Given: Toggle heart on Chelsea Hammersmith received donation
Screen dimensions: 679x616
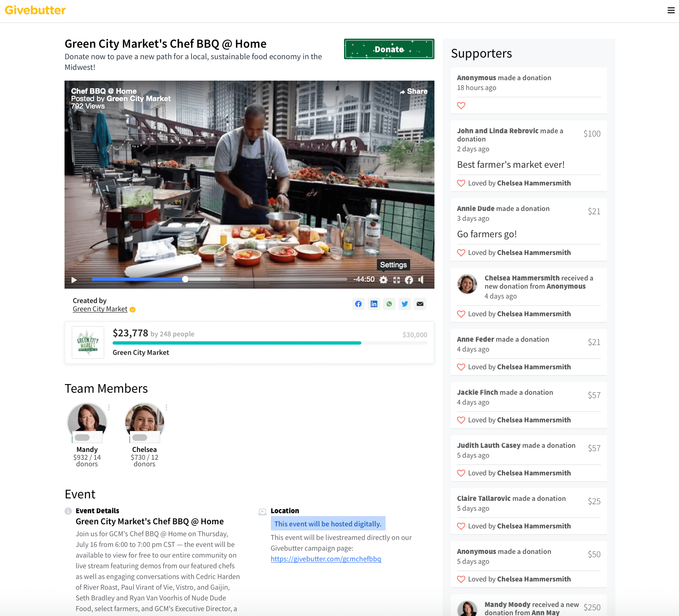Looking at the screenshot, I should 461,314.
